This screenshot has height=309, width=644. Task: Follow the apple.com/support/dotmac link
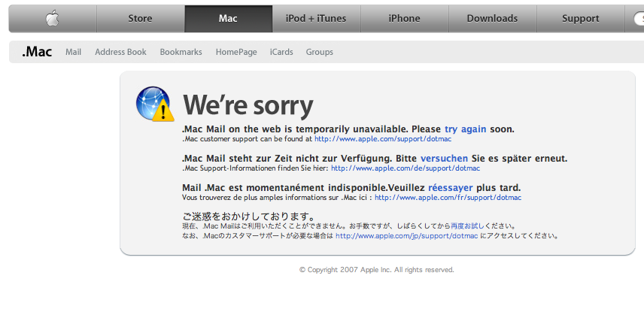[x=383, y=139]
